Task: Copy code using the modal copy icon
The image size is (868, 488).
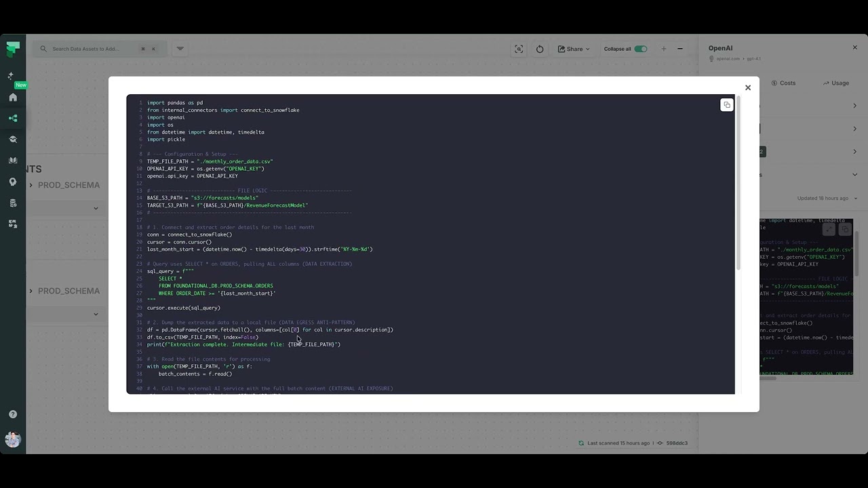Action: tap(727, 105)
